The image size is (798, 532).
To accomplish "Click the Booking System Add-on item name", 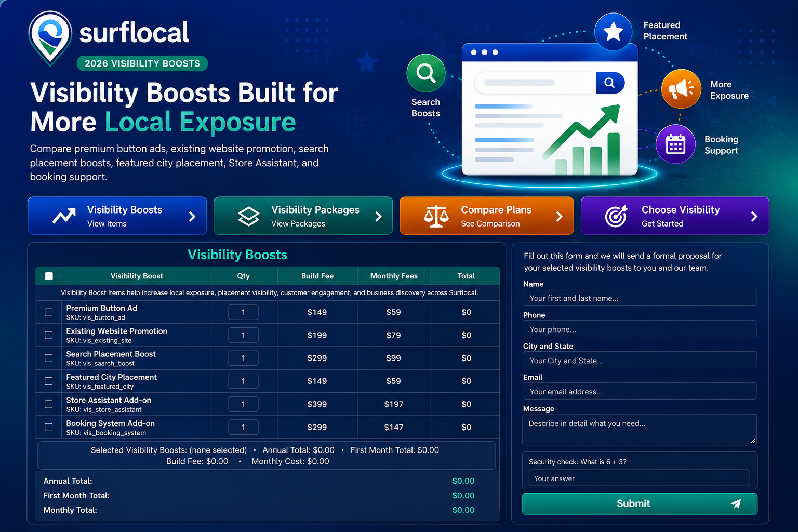I will pos(111,423).
